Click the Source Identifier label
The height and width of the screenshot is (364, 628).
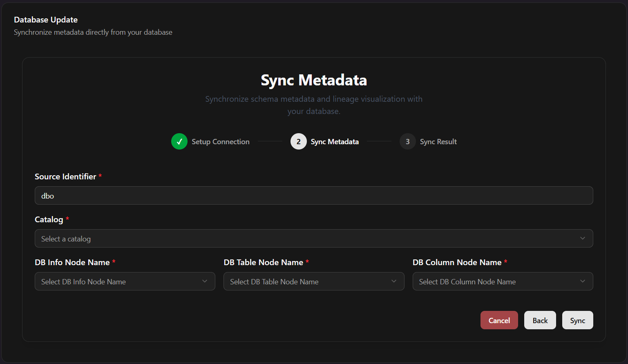pyautogui.click(x=65, y=176)
